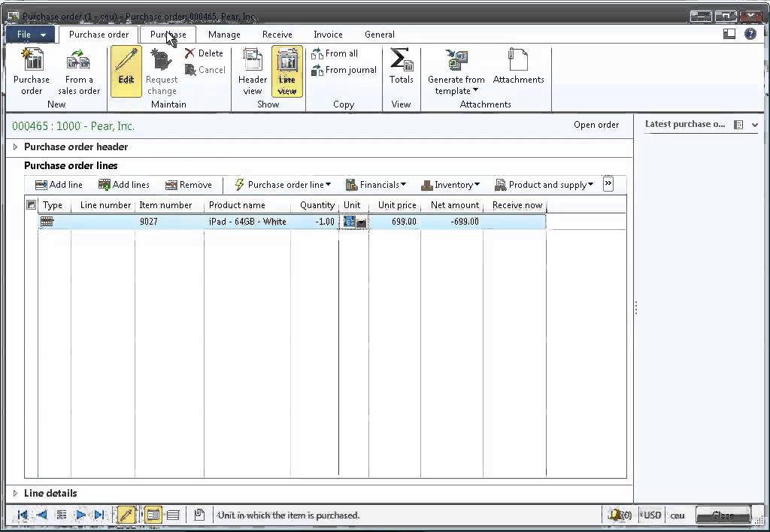
Task: Click the net amount cell -699.00
Action: click(452, 222)
